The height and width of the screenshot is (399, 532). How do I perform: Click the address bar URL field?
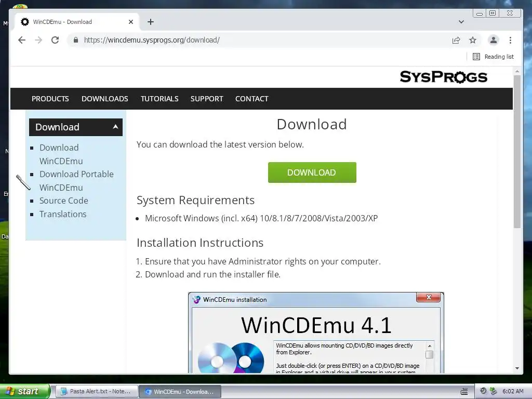pyautogui.click(x=258, y=40)
